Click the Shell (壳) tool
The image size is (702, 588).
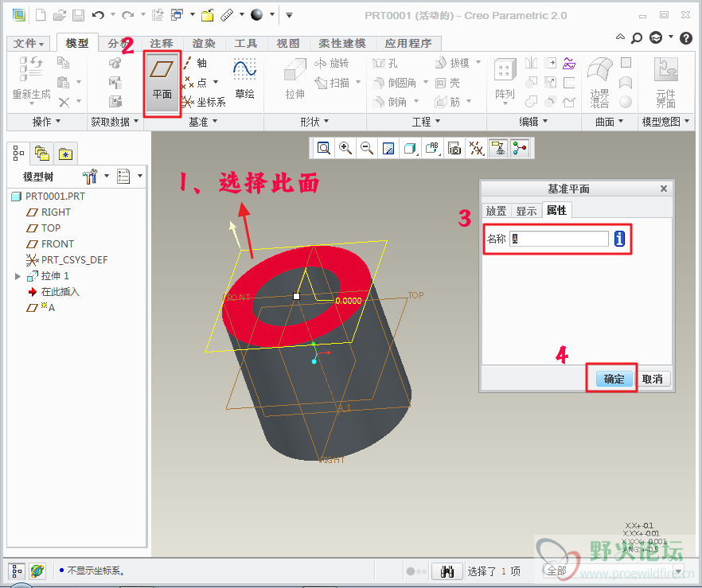pos(447,83)
